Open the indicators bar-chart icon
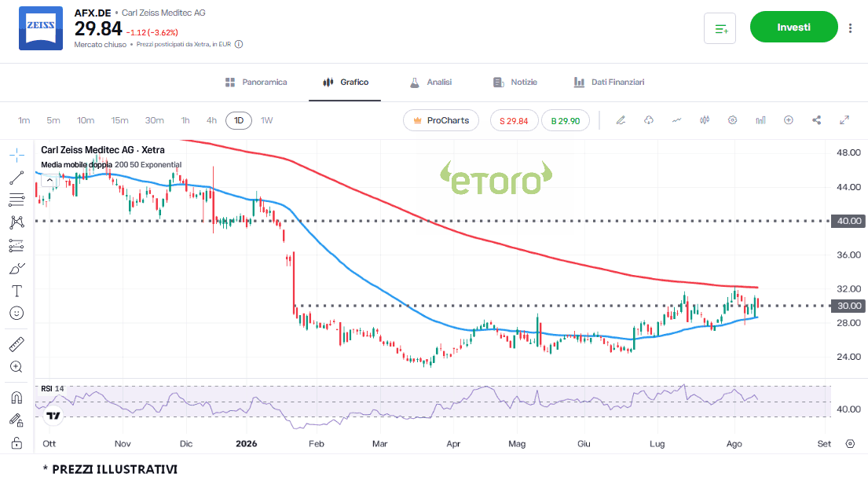This screenshot has width=868, height=477. coord(760,120)
